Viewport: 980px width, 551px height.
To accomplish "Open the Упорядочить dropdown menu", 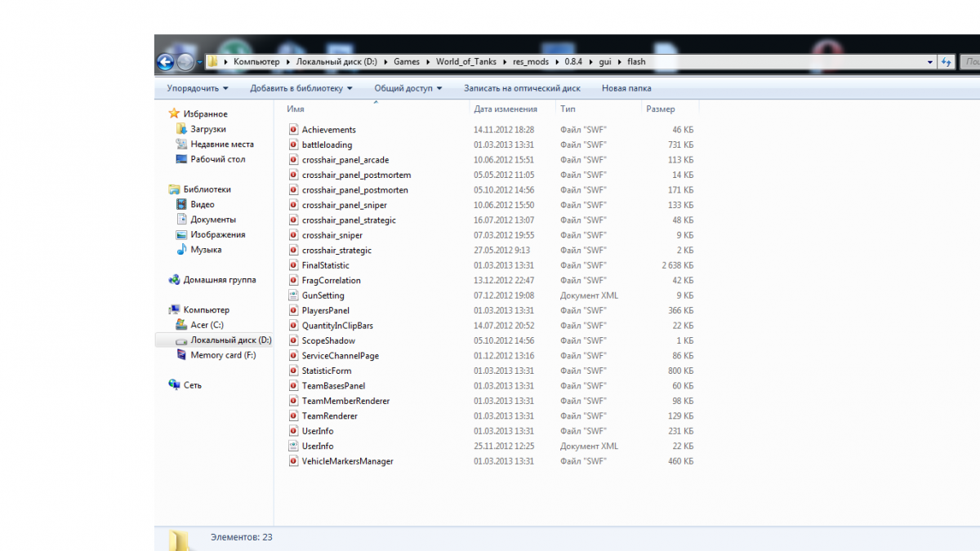I will click(x=198, y=88).
